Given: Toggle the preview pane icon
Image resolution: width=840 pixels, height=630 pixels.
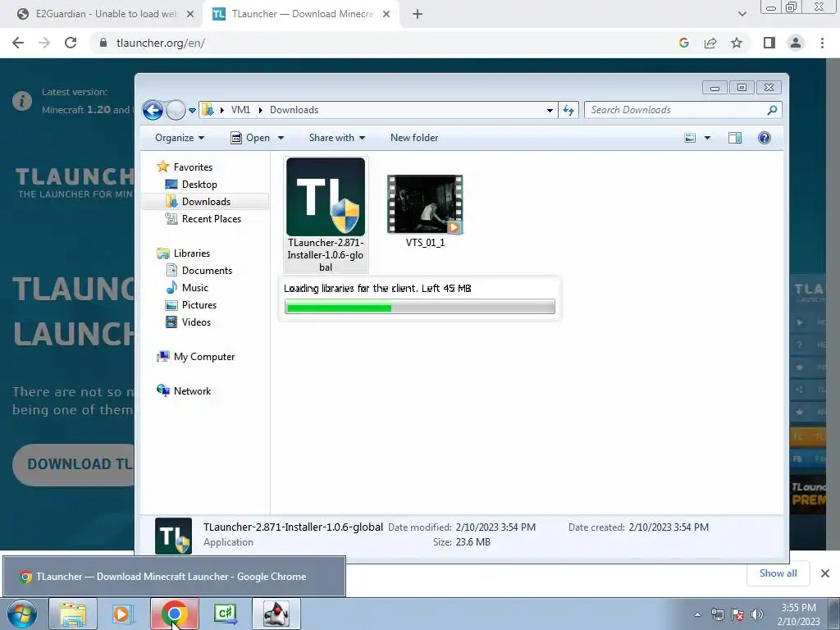Looking at the screenshot, I should coord(735,138).
